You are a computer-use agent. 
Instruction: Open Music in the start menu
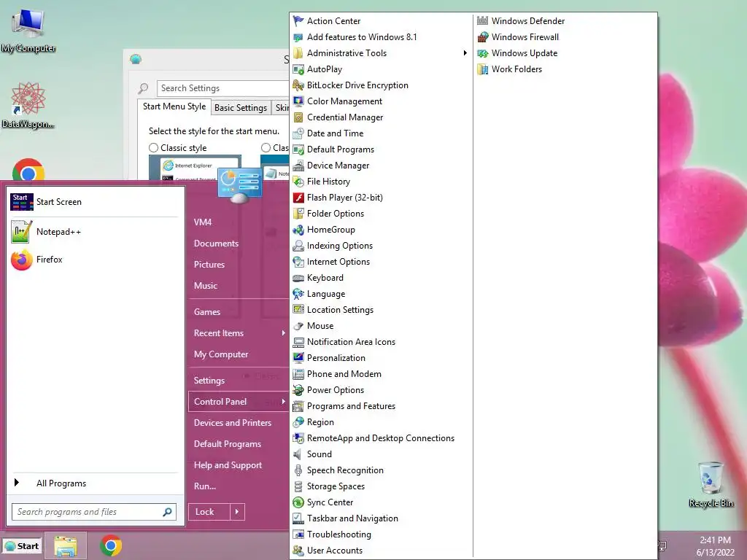click(x=205, y=286)
